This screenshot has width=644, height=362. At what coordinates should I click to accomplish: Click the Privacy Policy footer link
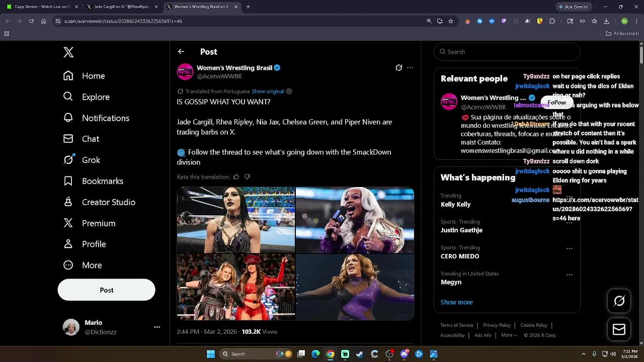tap(497, 325)
